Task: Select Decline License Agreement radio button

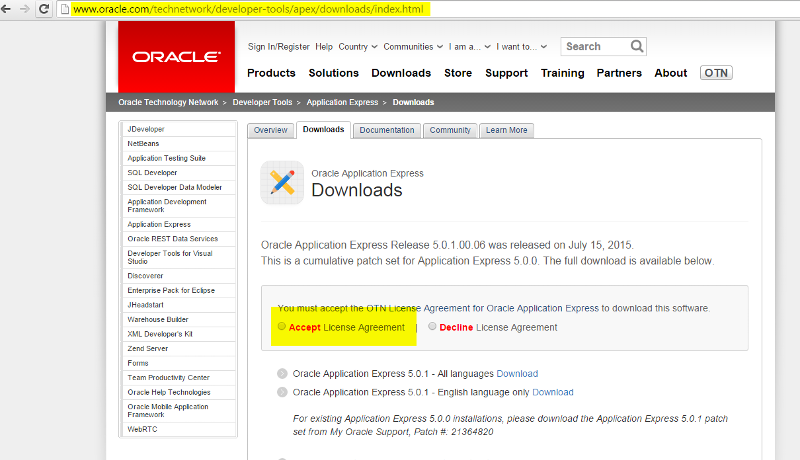Action: coord(432,326)
